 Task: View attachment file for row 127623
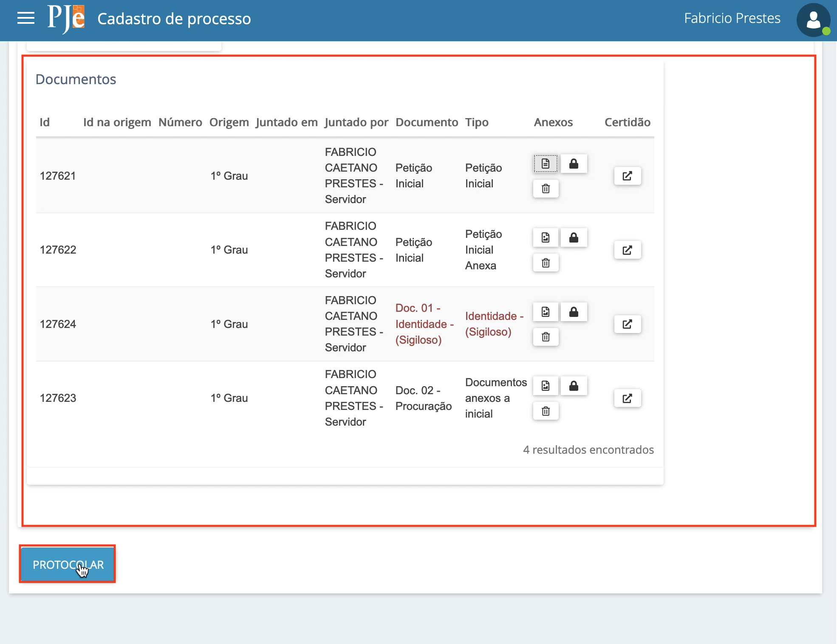[x=546, y=386]
